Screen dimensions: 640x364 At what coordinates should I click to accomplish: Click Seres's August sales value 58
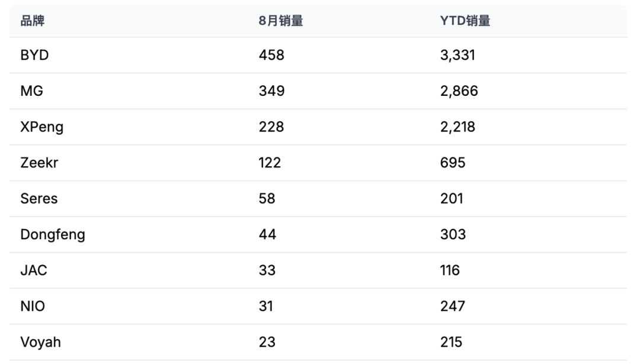(x=267, y=199)
